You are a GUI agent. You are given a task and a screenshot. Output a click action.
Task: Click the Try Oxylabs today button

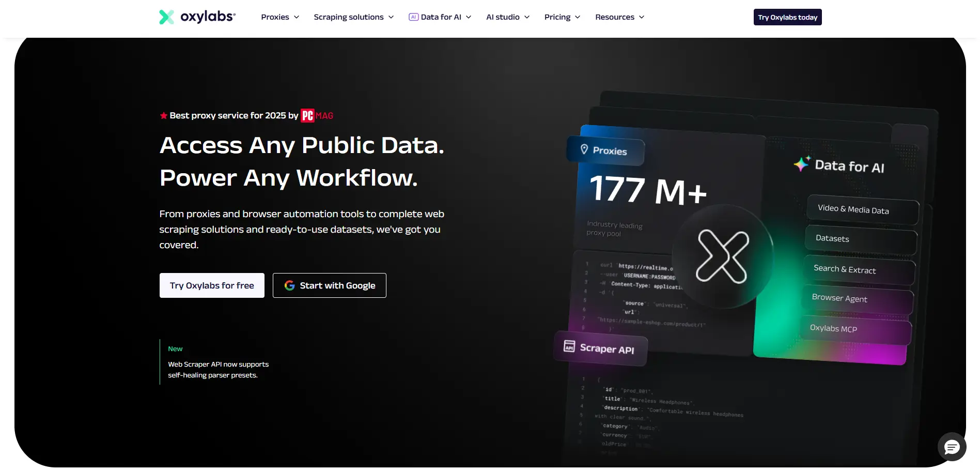pos(787,17)
